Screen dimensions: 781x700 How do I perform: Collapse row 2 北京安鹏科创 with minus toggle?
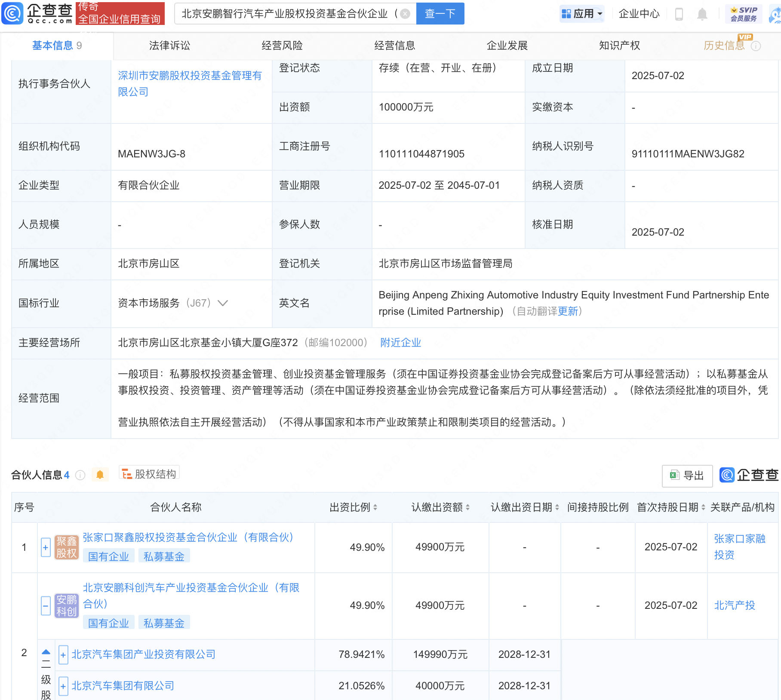(x=46, y=606)
